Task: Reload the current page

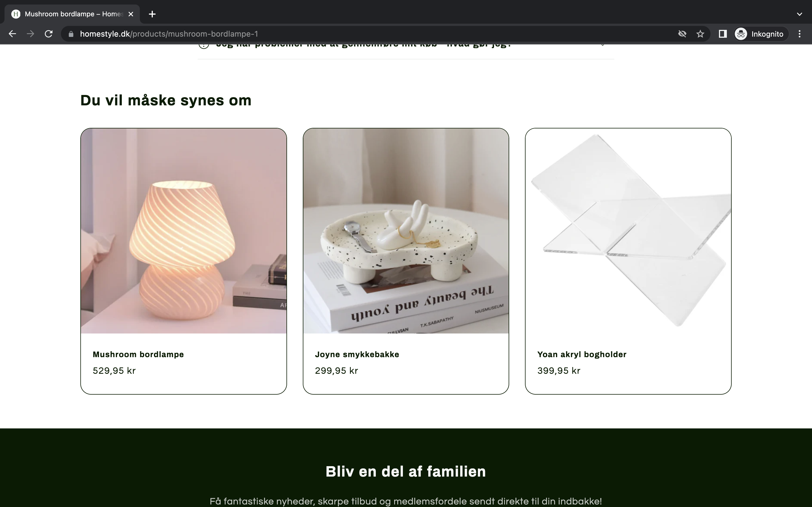Action: coord(49,34)
